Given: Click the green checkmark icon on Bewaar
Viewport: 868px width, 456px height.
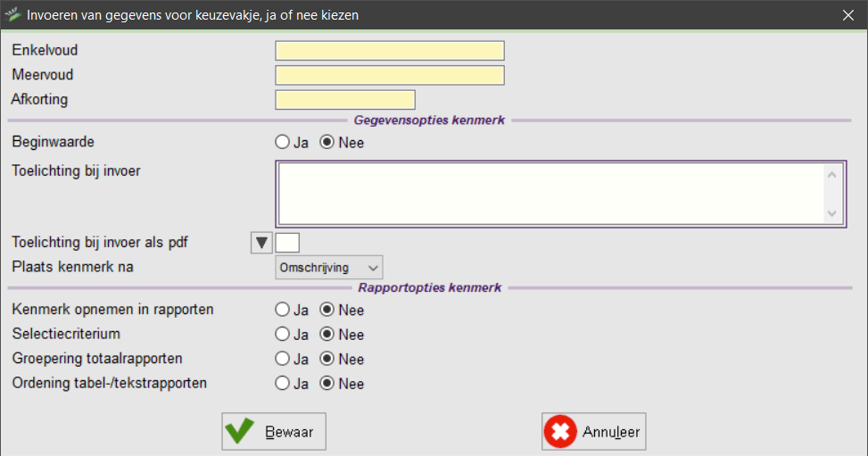Looking at the screenshot, I should (x=240, y=432).
